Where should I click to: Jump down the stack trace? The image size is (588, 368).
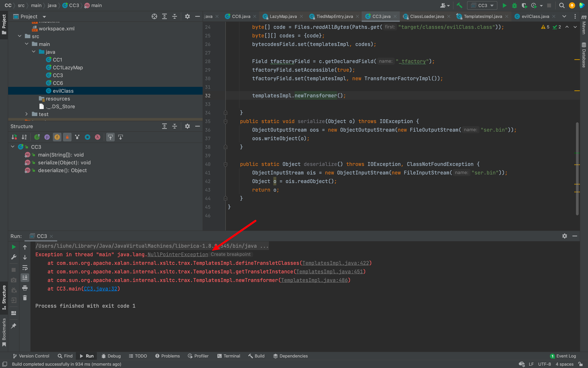point(25,257)
